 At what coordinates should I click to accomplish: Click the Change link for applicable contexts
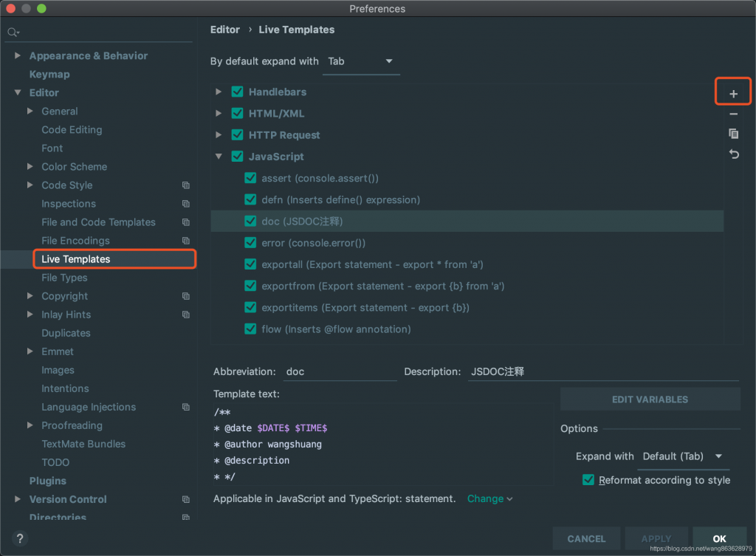click(485, 498)
